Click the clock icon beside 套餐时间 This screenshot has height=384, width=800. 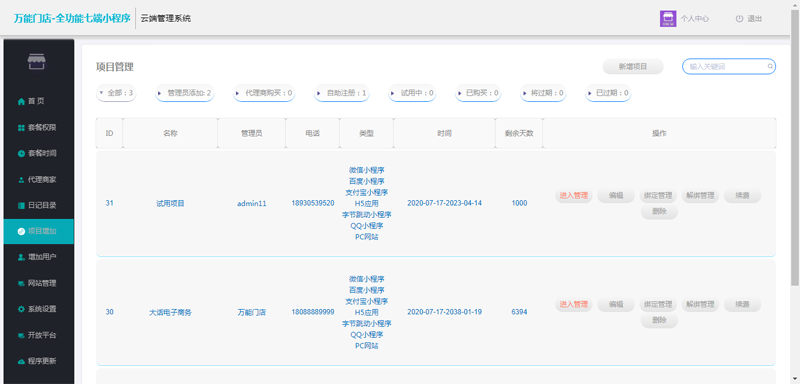click(21, 153)
